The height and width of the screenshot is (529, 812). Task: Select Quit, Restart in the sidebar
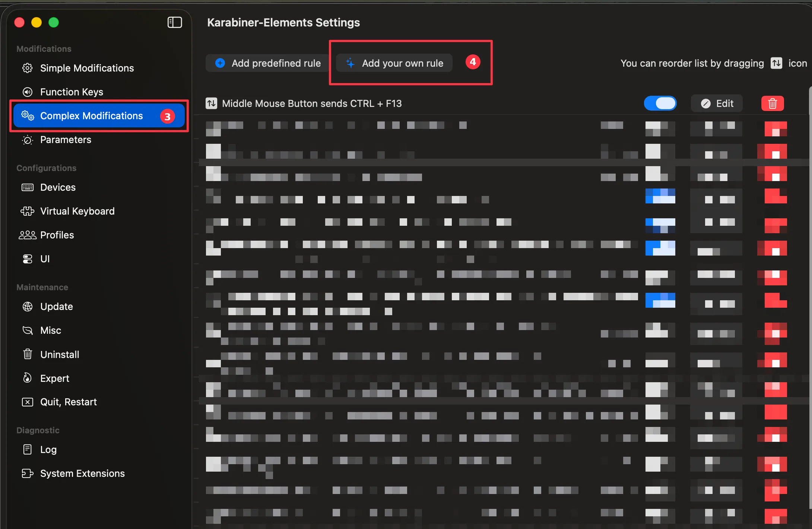(68, 402)
